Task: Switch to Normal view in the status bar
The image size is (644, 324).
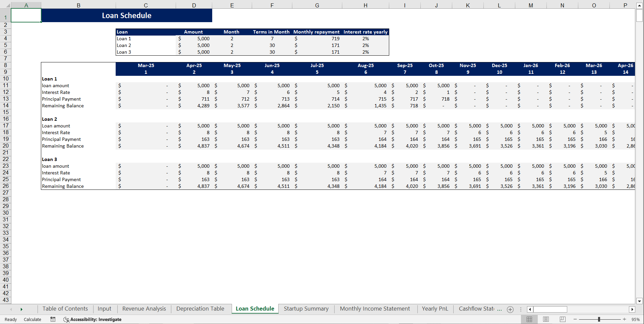Action: click(530, 319)
